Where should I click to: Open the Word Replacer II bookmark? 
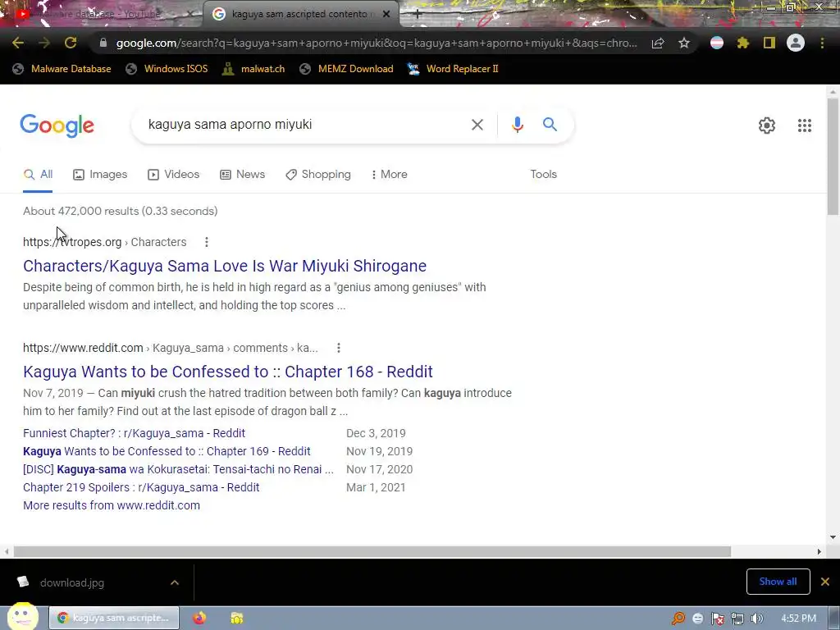[453, 69]
